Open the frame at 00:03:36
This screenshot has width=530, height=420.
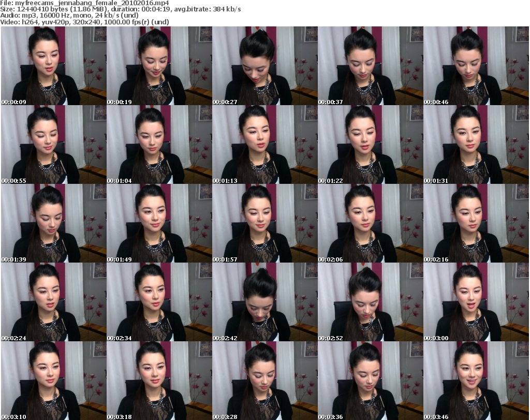click(x=370, y=381)
